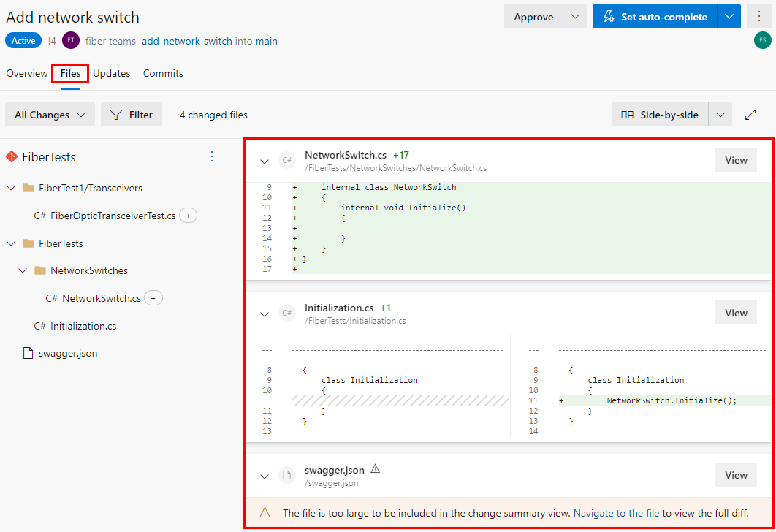
Task: Click the View button for Initialization.cs
Action: tap(735, 312)
